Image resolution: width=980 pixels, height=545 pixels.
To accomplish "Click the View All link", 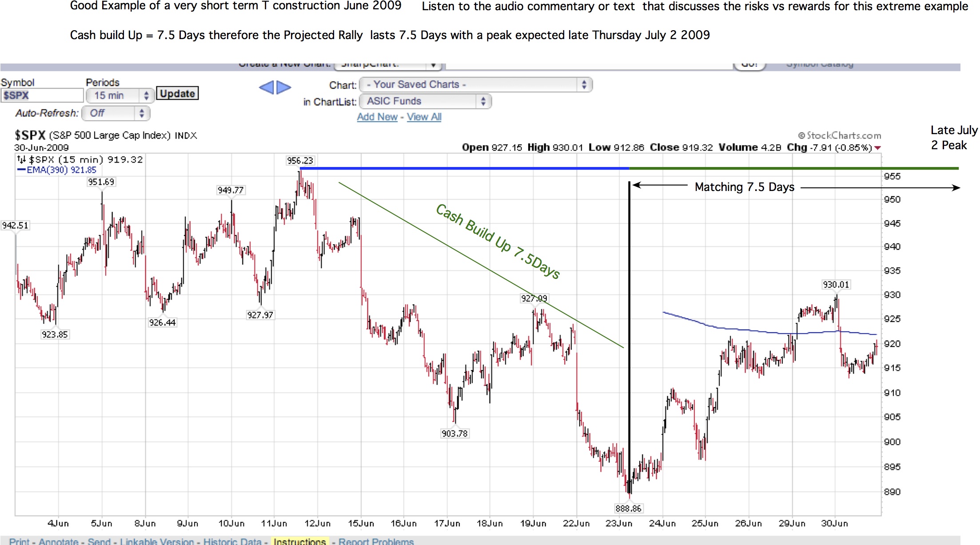I will point(424,117).
